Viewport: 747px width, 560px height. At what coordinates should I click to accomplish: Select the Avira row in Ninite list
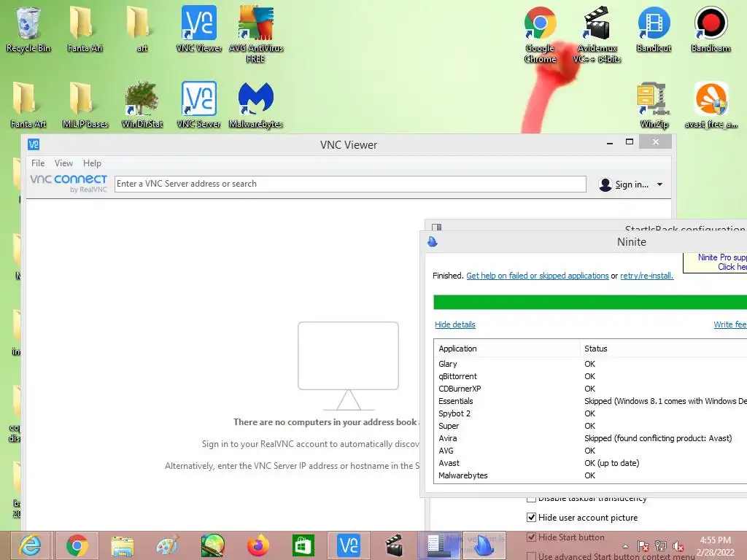591,438
